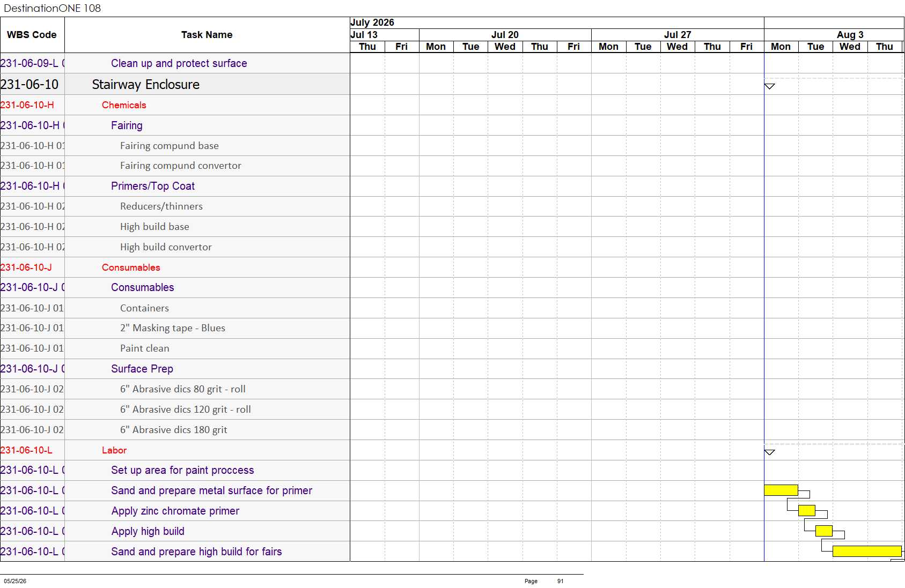905x588 pixels.
Task: Click '6" Abrasive dics 120 grit - roll' task
Action: pos(186,410)
